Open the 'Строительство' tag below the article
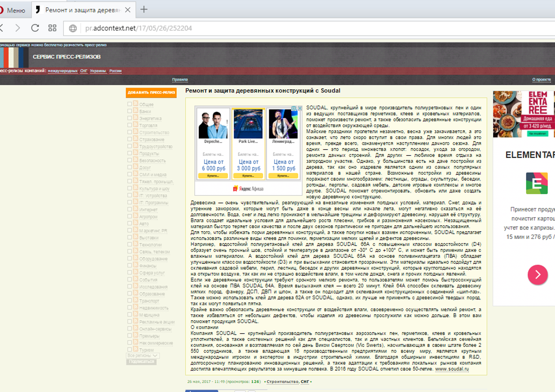 [x=282, y=382]
